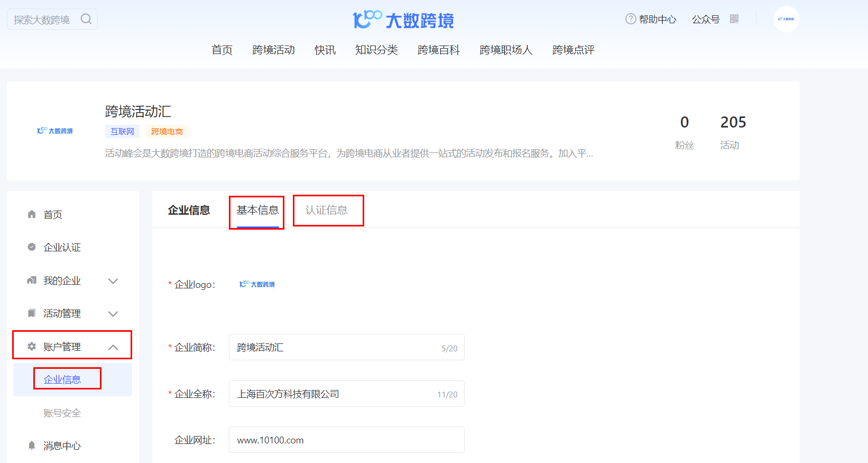Click the 互联网 tag
868x463 pixels.
[x=122, y=131]
